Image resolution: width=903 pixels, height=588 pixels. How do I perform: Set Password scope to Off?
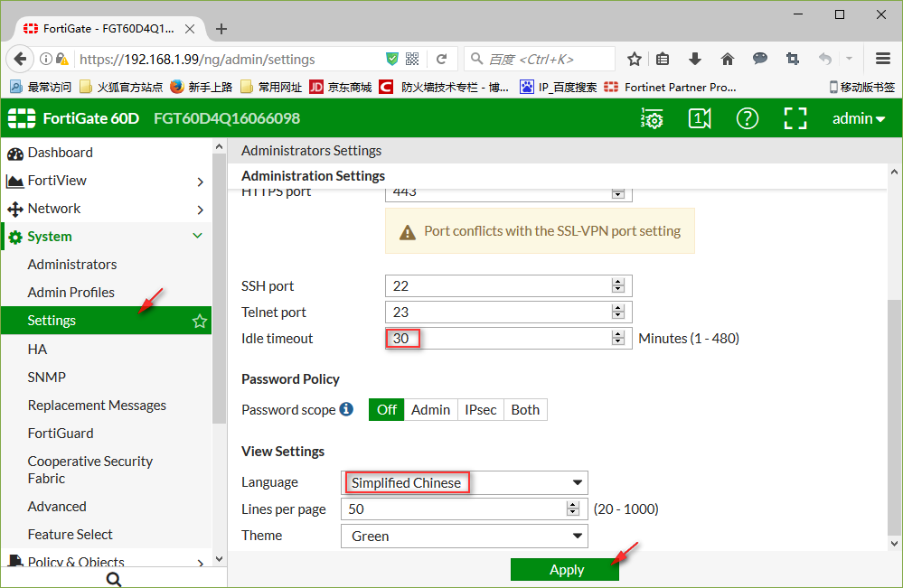pos(387,410)
